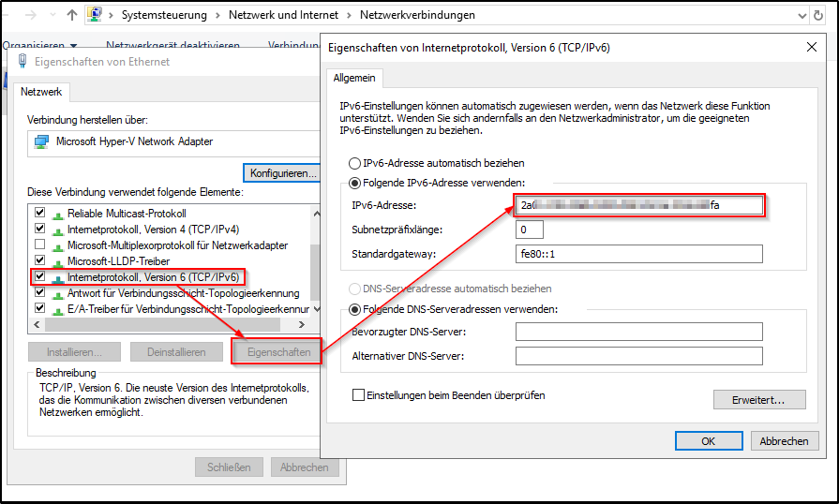Viewport: 839px width, 504px height.
Task: Click the Reliable Multicast-Protokoll protocol icon
Action: pyautogui.click(x=59, y=214)
